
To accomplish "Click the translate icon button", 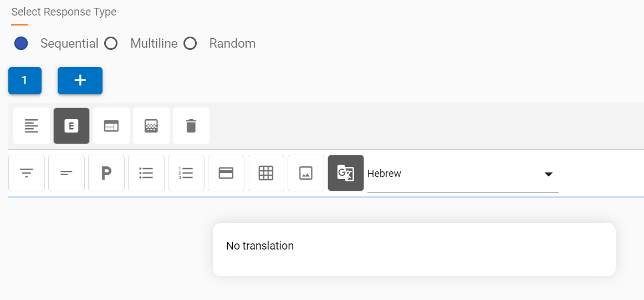I will point(346,173).
